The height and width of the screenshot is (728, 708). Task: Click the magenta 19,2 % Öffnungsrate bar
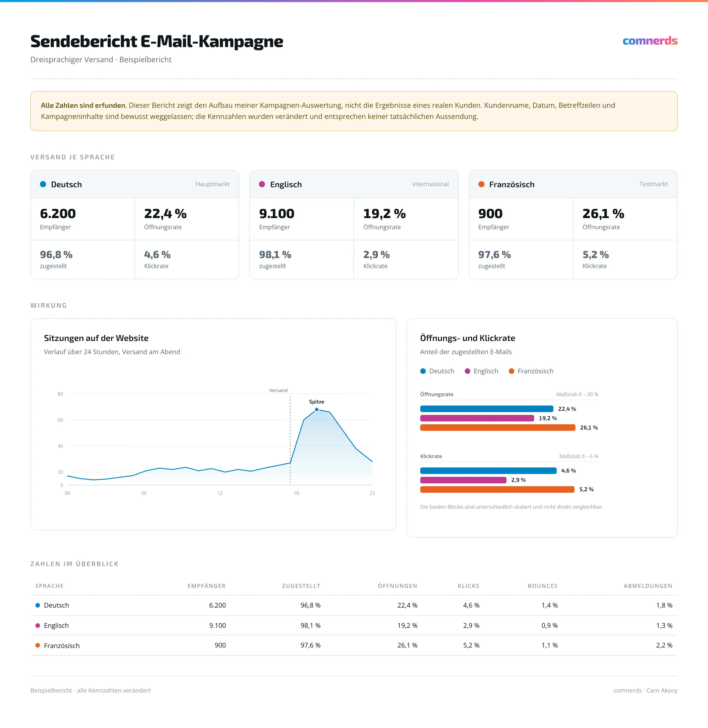[477, 418]
